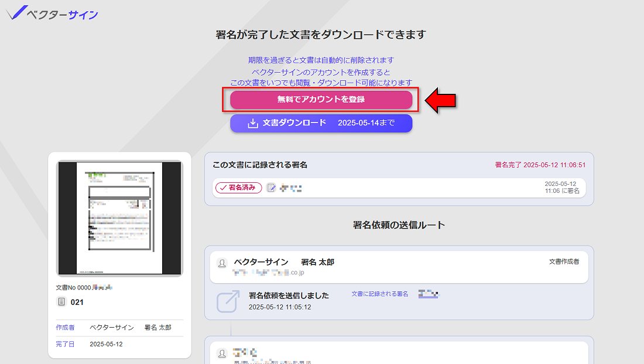Click the send icon beside 署名依頼を送信しました
The image size is (644, 364).
(228, 301)
